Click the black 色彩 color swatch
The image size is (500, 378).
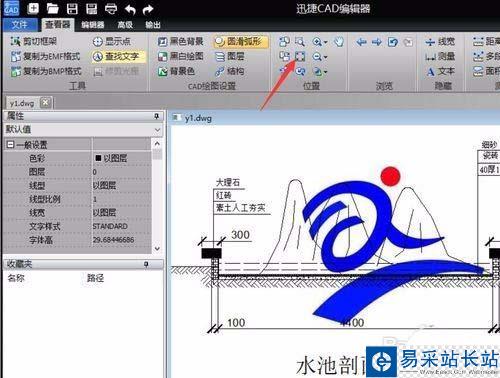98,158
